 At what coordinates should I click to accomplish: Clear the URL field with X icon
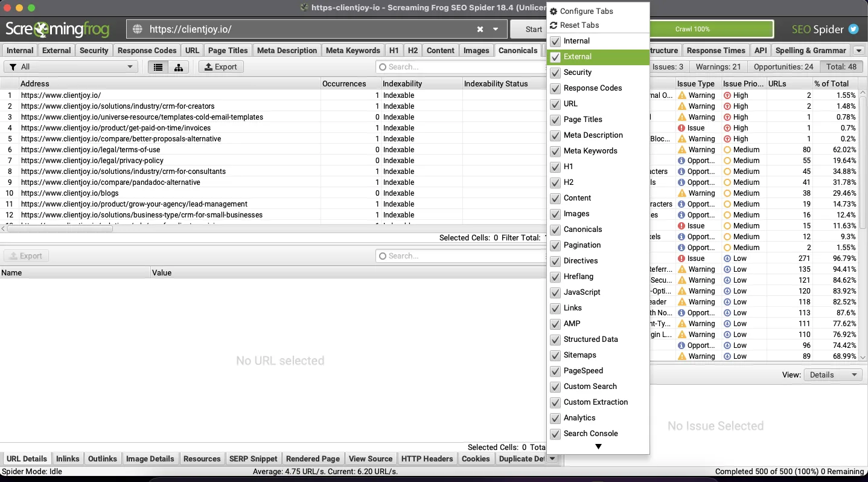(480, 29)
